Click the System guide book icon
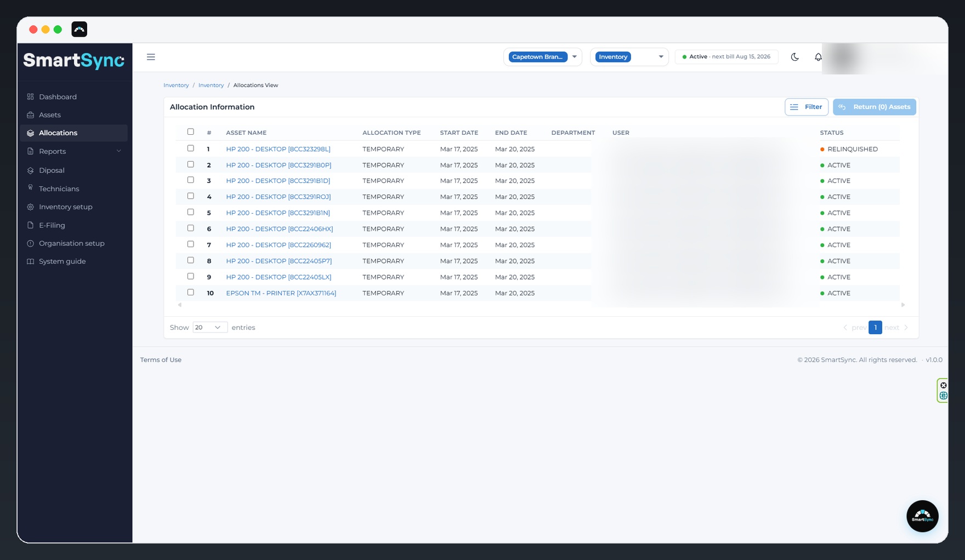Viewport: 965px width, 560px height. (30, 261)
